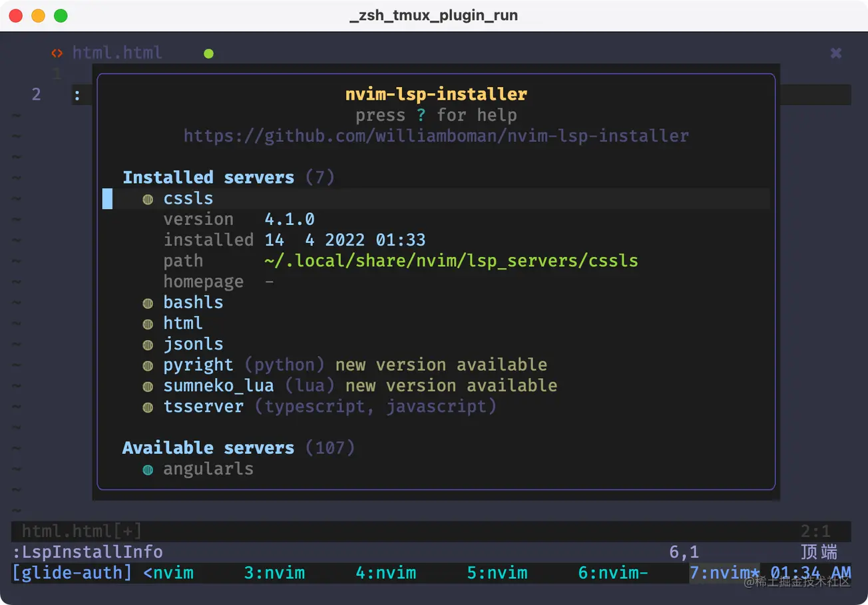Click the :LspInstallInfo command line
This screenshot has width=868, height=605.
point(87,552)
